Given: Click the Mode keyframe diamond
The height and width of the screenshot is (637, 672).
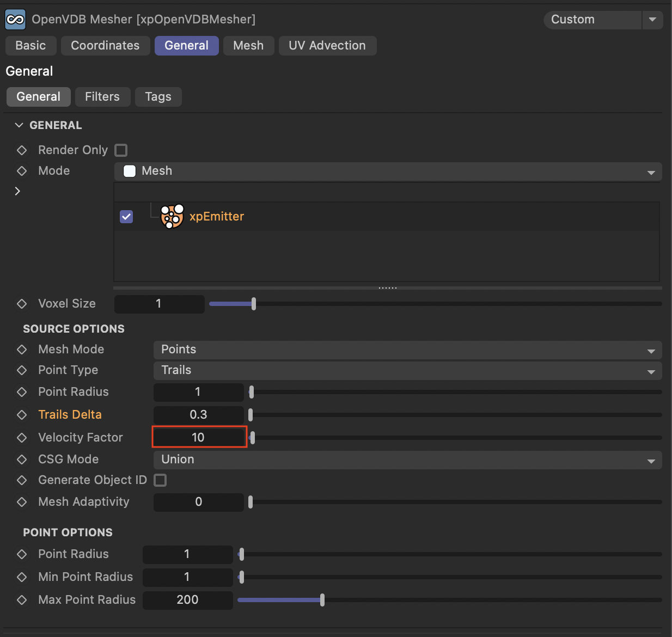Looking at the screenshot, I should (22, 170).
